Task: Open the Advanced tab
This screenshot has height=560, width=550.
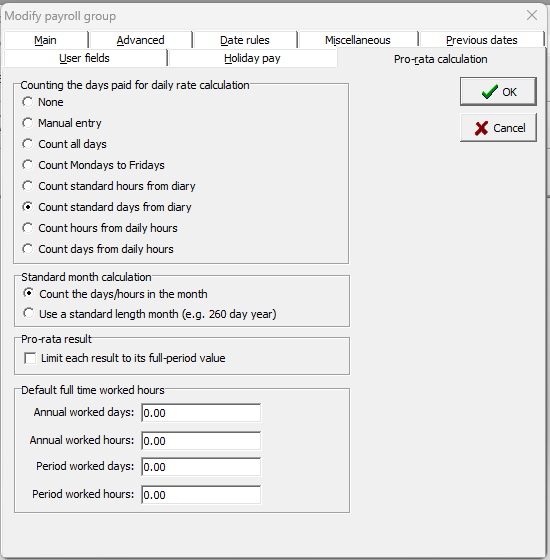Action: pos(141,40)
